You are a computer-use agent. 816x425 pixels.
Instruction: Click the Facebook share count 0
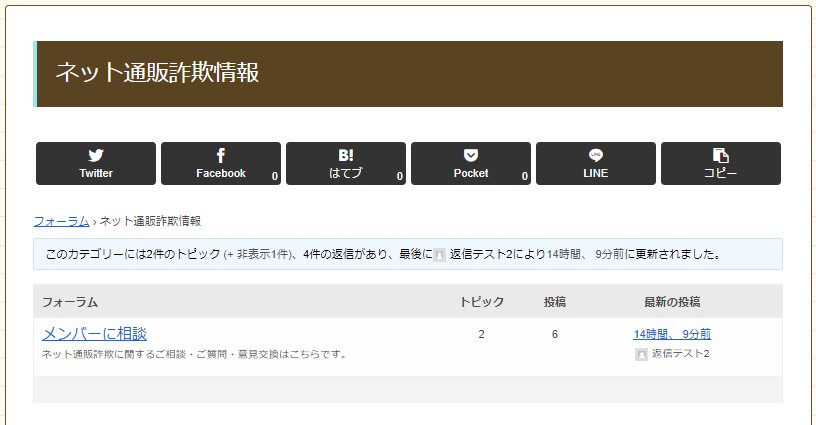tap(275, 176)
